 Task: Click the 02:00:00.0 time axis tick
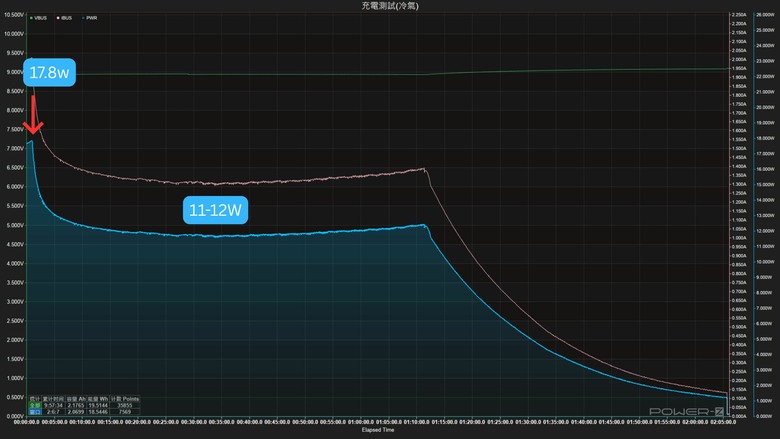coord(694,422)
